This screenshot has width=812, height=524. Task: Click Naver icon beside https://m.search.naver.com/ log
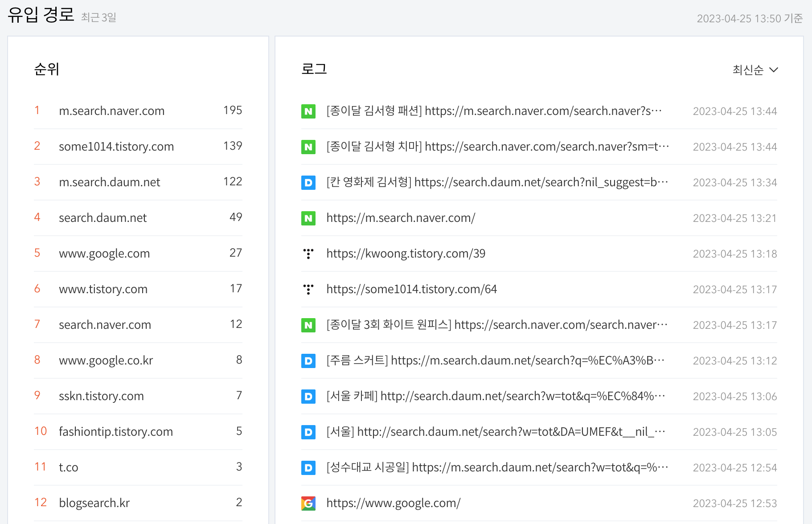coord(308,218)
